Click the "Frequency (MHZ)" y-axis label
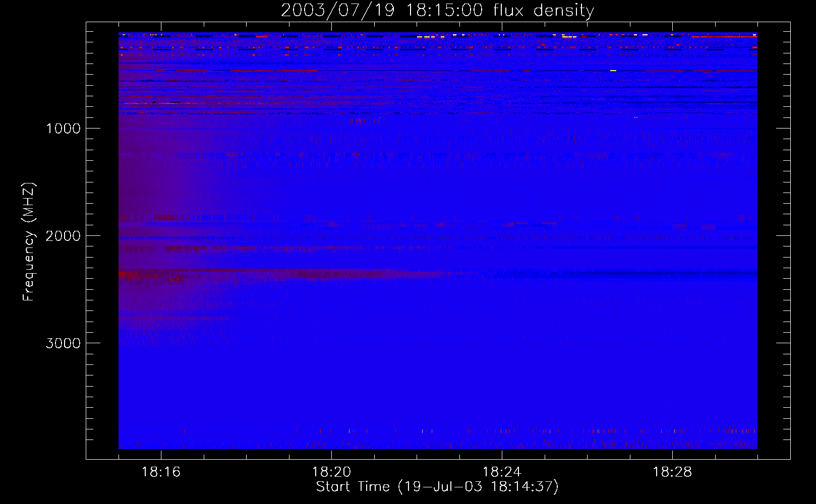The width and height of the screenshot is (816, 504). tap(29, 242)
